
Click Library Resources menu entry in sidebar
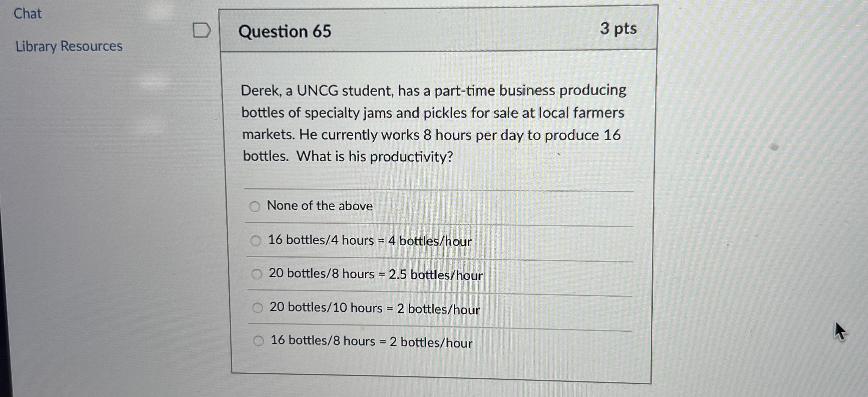pos(68,46)
